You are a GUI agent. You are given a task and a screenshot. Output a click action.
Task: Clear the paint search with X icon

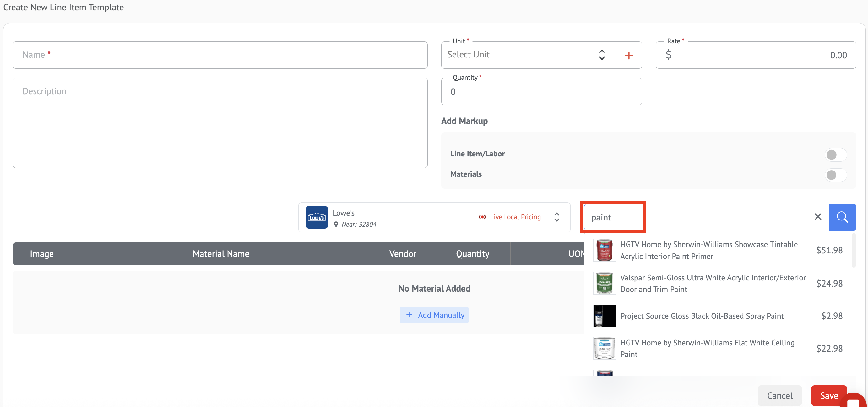click(x=817, y=217)
